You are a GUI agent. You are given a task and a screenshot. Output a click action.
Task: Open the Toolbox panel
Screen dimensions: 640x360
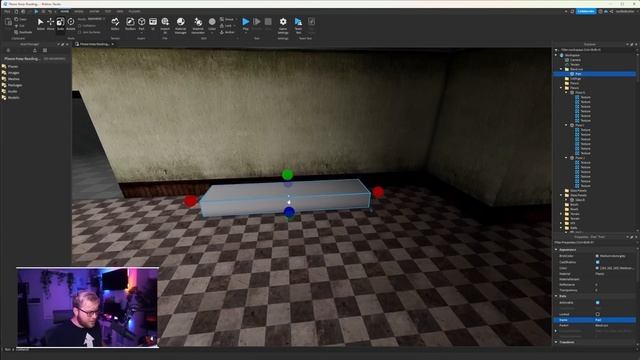click(x=130, y=24)
